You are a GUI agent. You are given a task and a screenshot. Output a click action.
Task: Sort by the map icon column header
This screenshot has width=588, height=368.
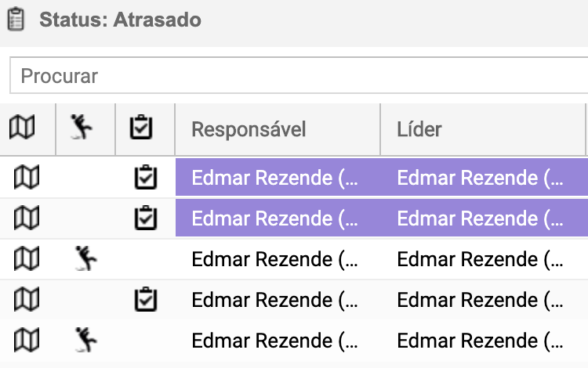pos(22,128)
